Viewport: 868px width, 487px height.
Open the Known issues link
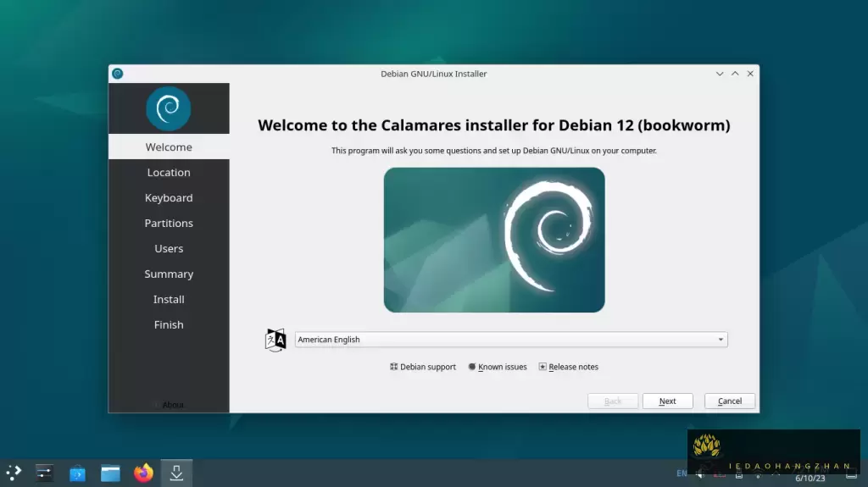point(497,367)
